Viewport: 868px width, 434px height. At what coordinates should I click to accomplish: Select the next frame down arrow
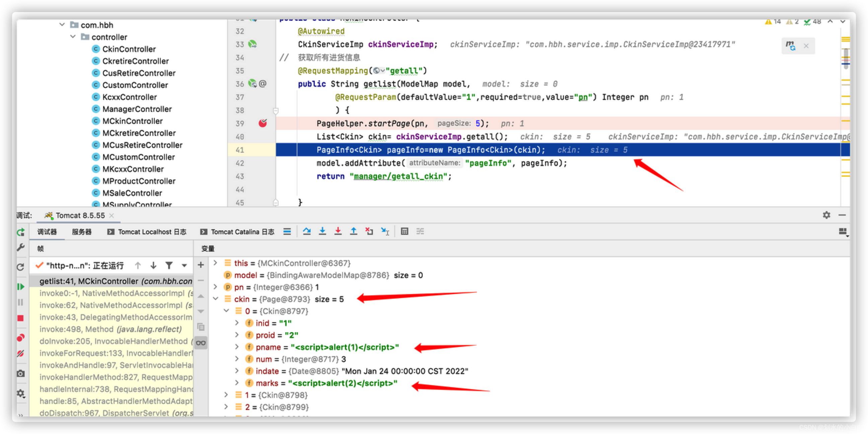click(x=153, y=266)
